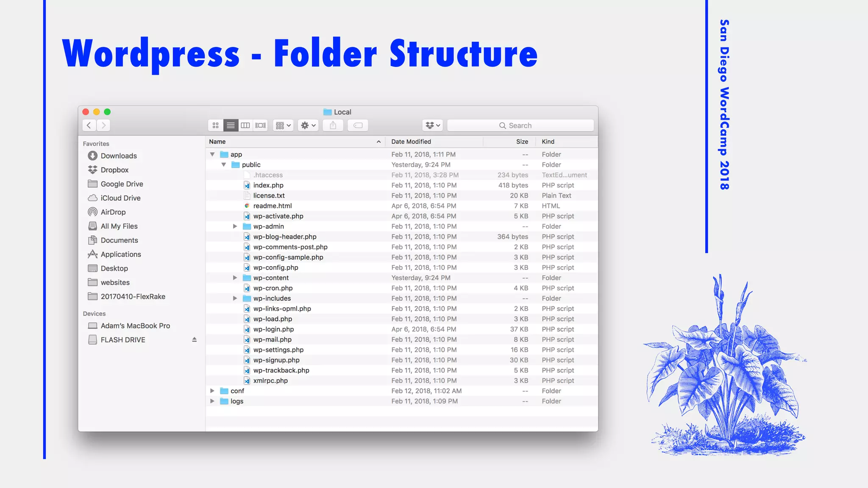Open All My Files in the sidebar
Image resolution: width=868 pixels, height=488 pixels.
coord(113,226)
